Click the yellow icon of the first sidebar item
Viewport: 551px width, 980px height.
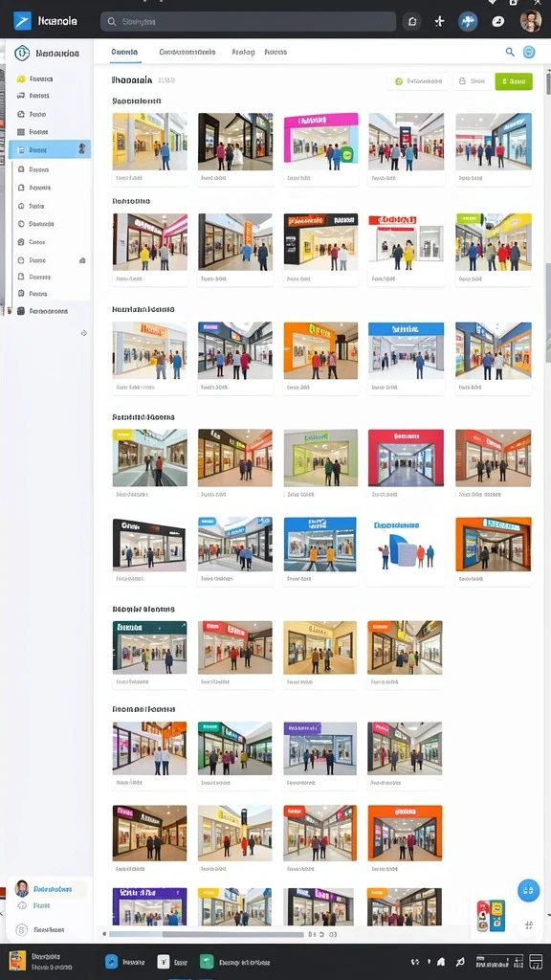pyautogui.click(x=21, y=79)
